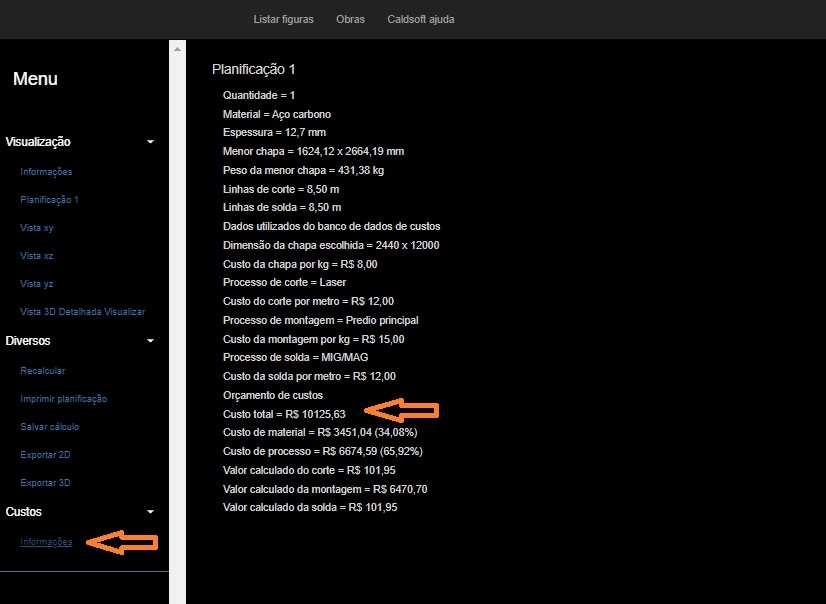The height and width of the screenshot is (604, 826).
Task: Click Imprimir planificação
Action: tap(63, 399)
